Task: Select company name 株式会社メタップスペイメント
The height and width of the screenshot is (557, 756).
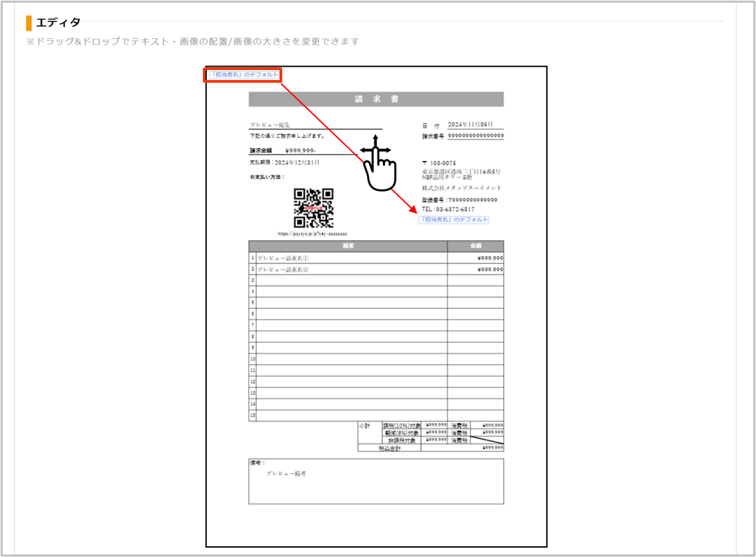Action: pos(461,188)
